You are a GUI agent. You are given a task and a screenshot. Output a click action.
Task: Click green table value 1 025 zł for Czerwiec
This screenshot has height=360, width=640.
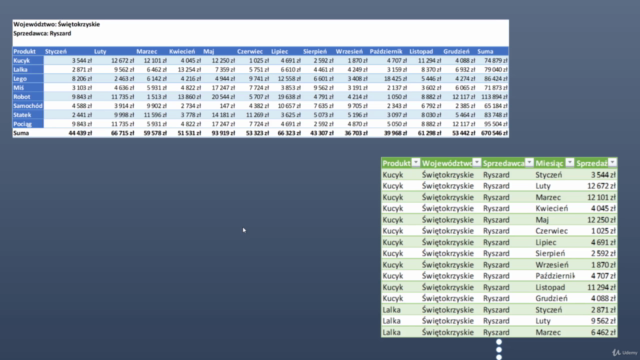tap(603, 231)
